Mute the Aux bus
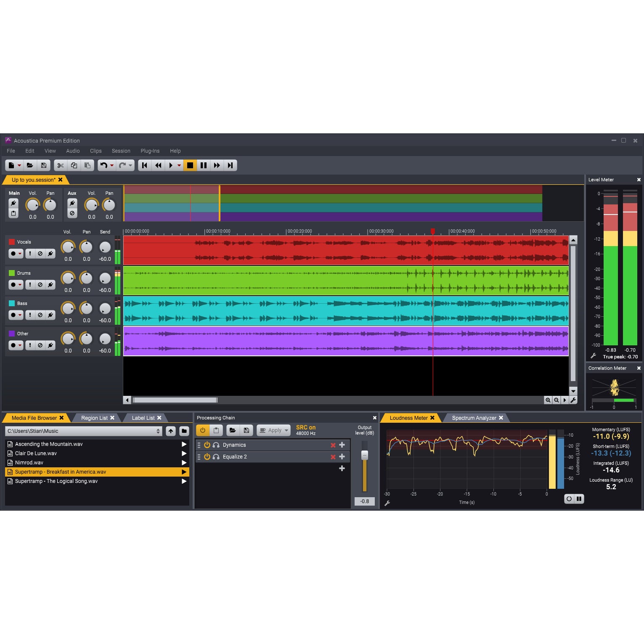Screen dimensions: 644x644 (72, 213)
